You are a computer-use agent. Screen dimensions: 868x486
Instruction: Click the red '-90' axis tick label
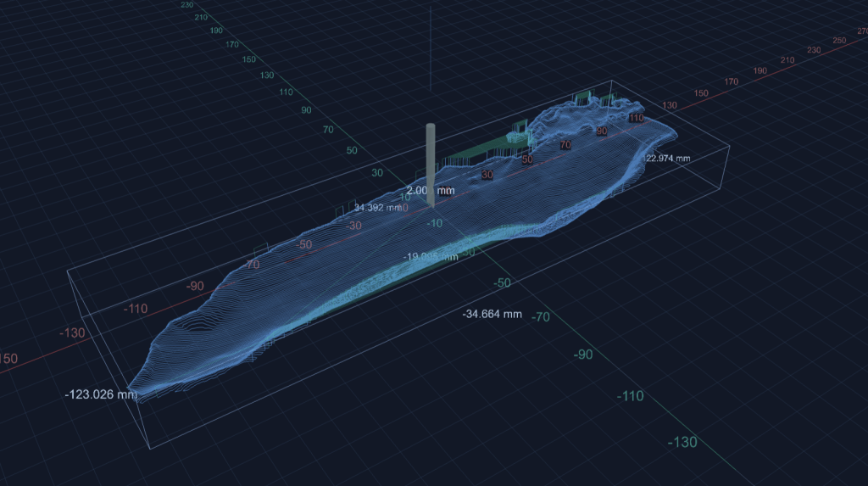[x=195, y=287]
